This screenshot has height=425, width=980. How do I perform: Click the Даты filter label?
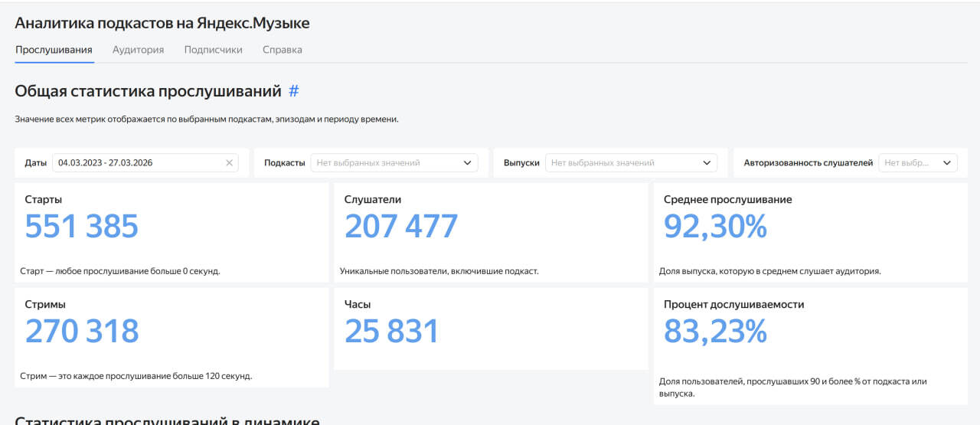pos(35,162)
